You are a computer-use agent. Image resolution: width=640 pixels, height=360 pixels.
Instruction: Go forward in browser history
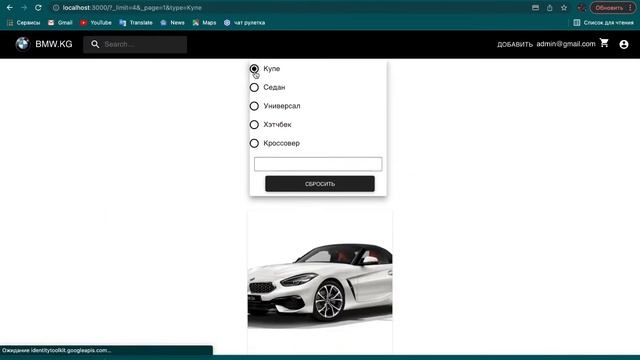point(24,8)
